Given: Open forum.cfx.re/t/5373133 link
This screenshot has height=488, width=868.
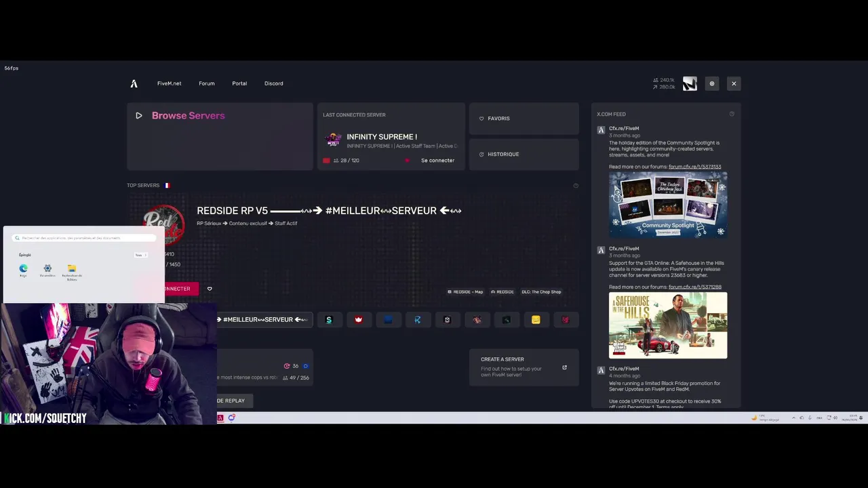Looking at the screenshot, I should pyautogui.click(x=694, y=167).
